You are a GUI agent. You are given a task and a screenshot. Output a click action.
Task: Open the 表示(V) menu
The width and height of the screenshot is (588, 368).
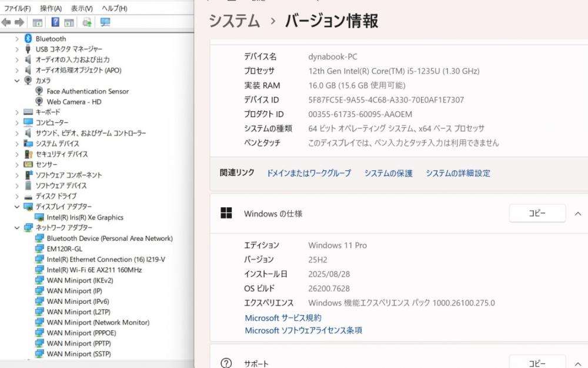pos(82,9)
